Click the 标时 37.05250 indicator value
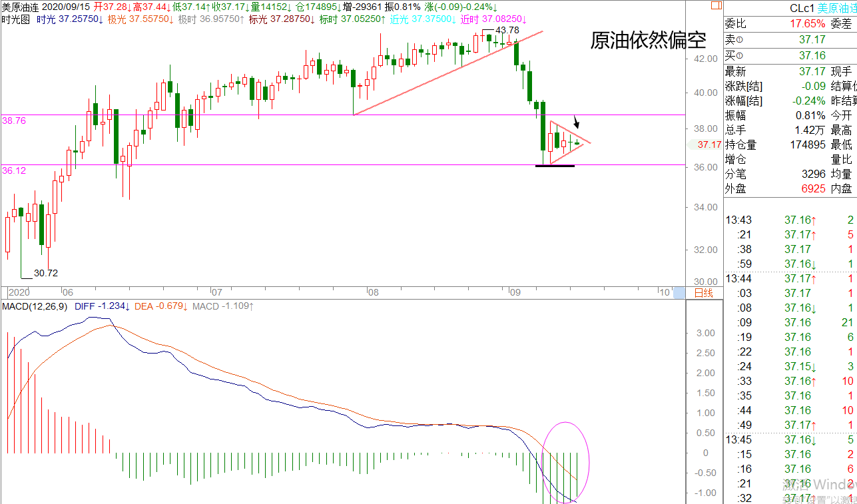This screenshot has width=857, height=504. [x=352, y=19]
